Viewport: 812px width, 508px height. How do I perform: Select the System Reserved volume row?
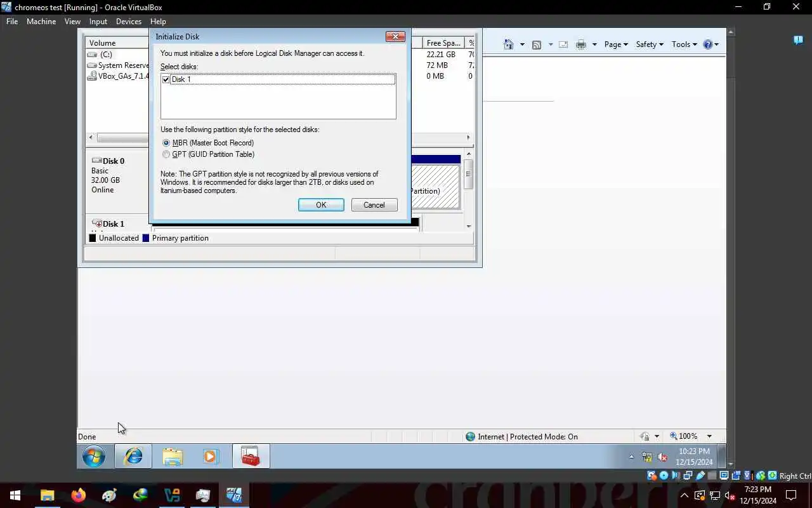click(118, 65)
